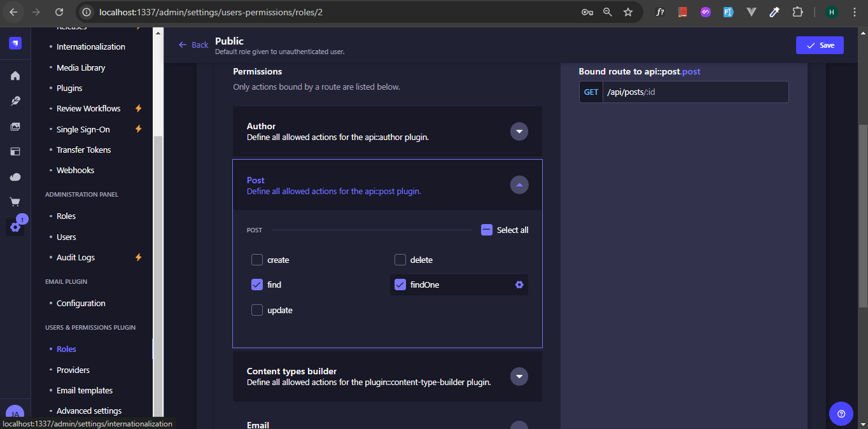This screenshot has width=868, height=429.
Task: Open Content Manager feather icon
Action: 15,101
